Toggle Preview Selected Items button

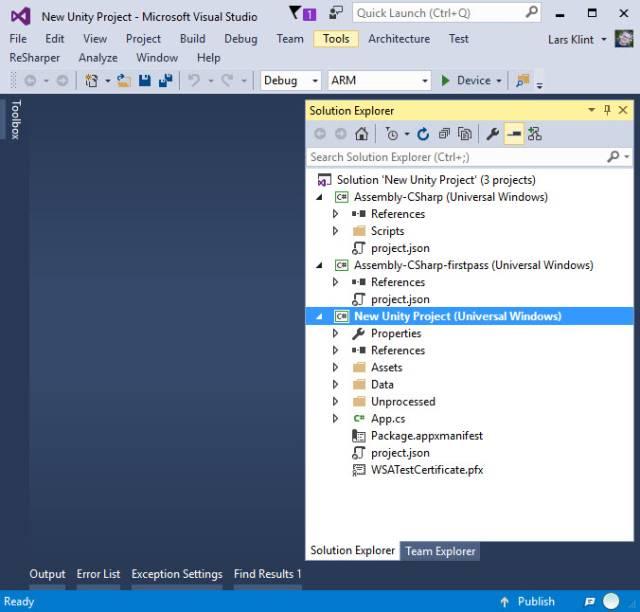[514, 134]
